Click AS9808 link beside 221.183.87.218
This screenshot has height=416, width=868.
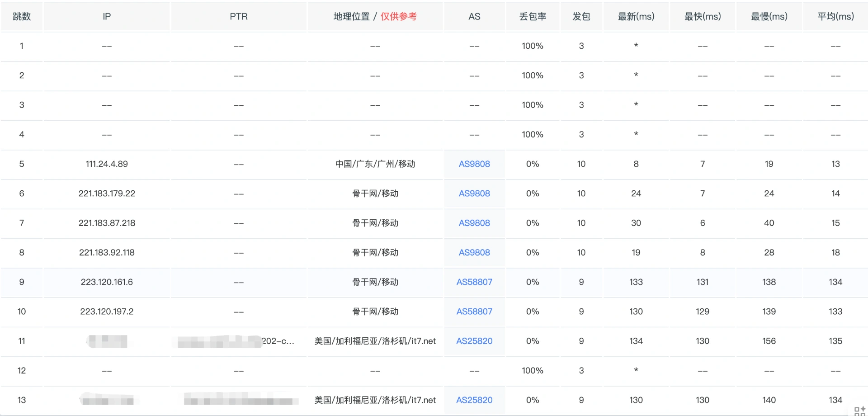point(474,223)
